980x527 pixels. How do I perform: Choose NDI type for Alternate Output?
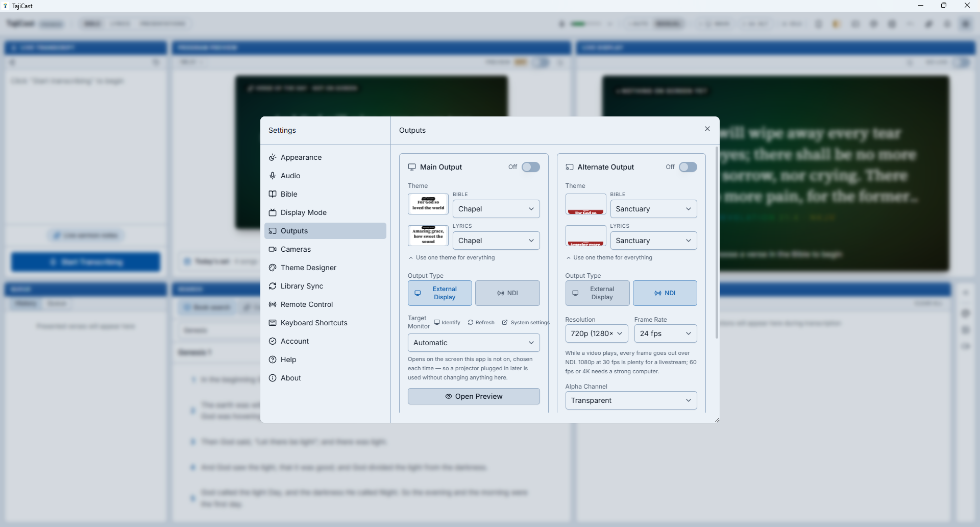click(x=665, y=293)
